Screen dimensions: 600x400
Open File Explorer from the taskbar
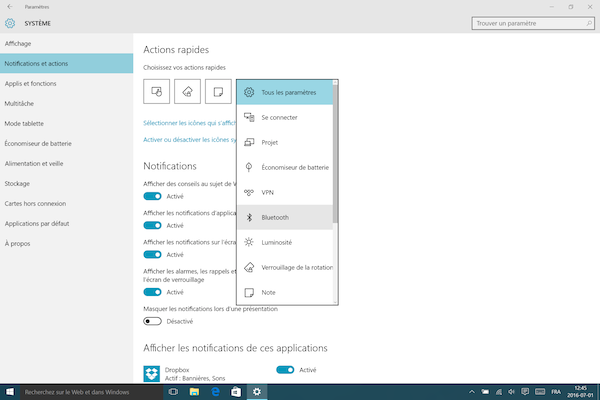point(194,392)
